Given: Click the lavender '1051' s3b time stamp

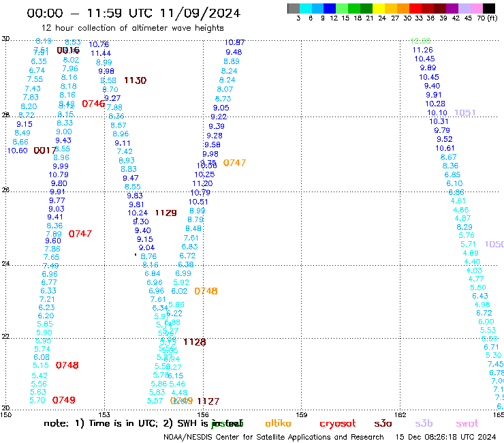Looking at the screenshot, I should click(x=464, y=112).
